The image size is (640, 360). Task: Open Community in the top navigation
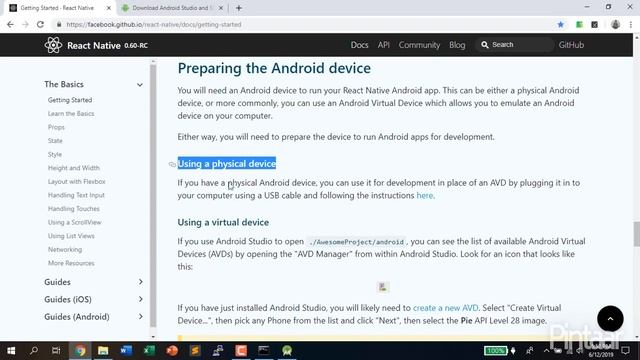tap(419, 45)
